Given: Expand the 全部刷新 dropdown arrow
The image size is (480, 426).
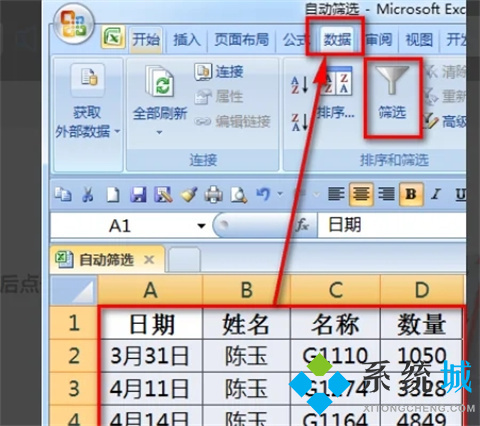Looking at the screenshot, I should [159, 132].
